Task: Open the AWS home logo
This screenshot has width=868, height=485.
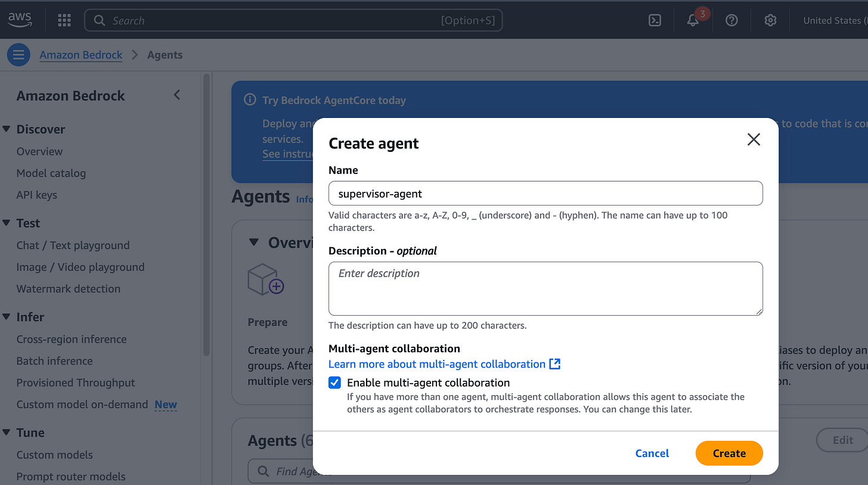Action: point(20,20)
